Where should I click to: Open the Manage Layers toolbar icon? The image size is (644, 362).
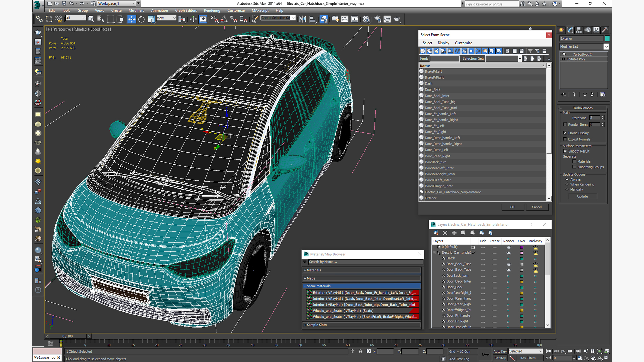[x=324, y=19]
